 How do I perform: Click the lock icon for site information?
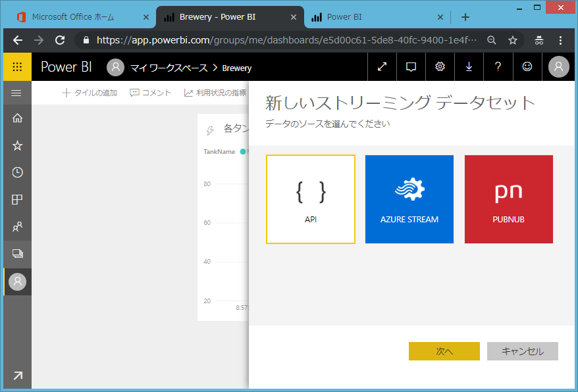[86, 40]
